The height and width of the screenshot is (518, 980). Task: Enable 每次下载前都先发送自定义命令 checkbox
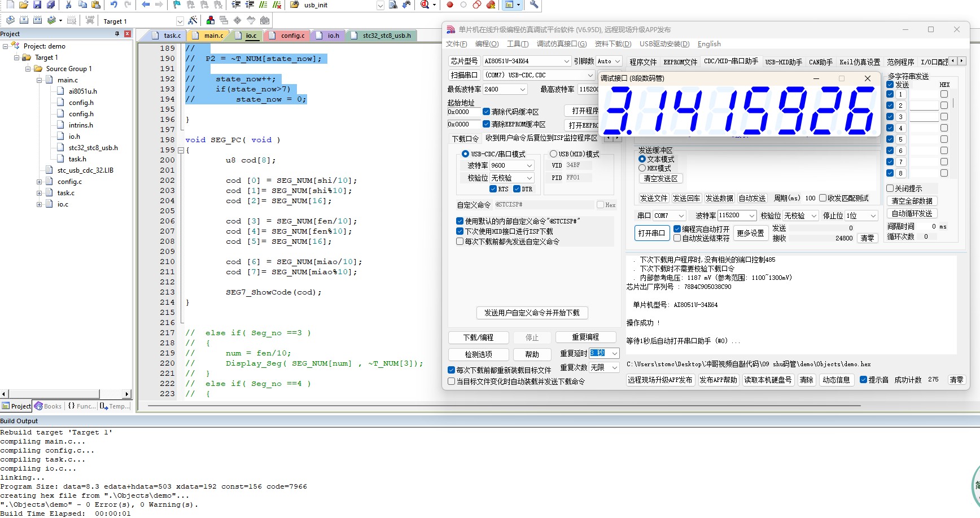tap(460, 242)
